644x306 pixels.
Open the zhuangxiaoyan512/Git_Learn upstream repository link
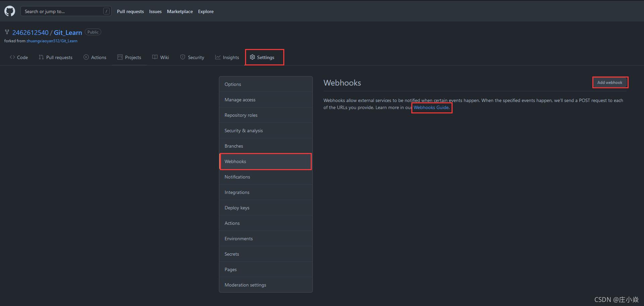(x=52, y=41)
